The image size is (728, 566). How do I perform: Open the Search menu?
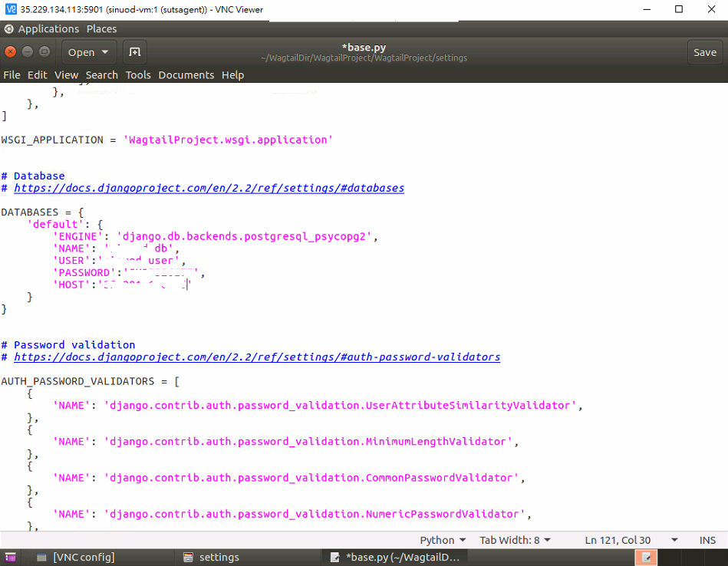pyautogui.click(x=102, y=74)
